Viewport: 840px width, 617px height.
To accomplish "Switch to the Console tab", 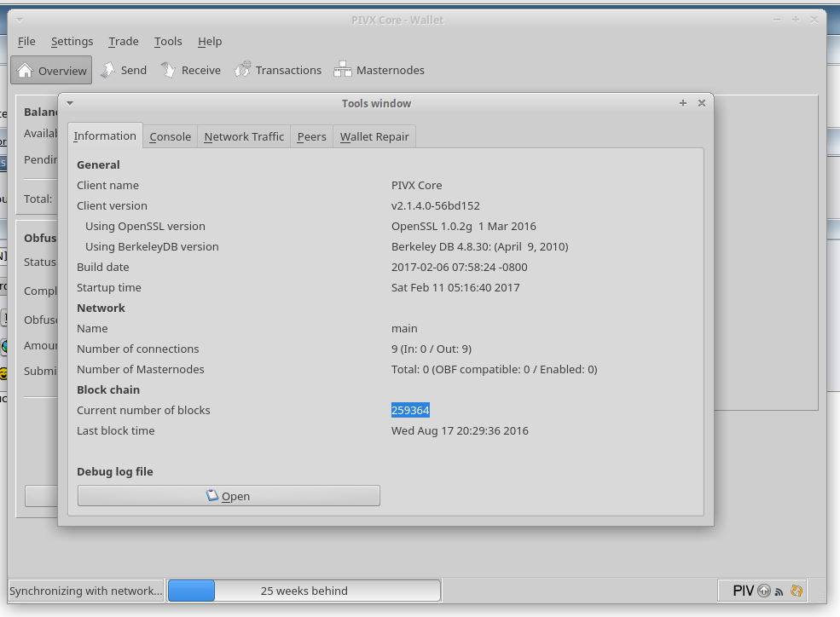I will 171,136.
